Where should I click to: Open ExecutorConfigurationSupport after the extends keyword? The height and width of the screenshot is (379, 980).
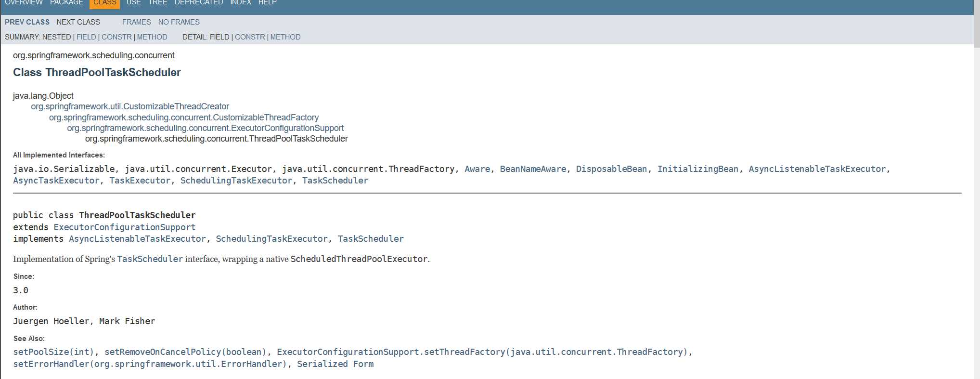click(x=124, y=227)
